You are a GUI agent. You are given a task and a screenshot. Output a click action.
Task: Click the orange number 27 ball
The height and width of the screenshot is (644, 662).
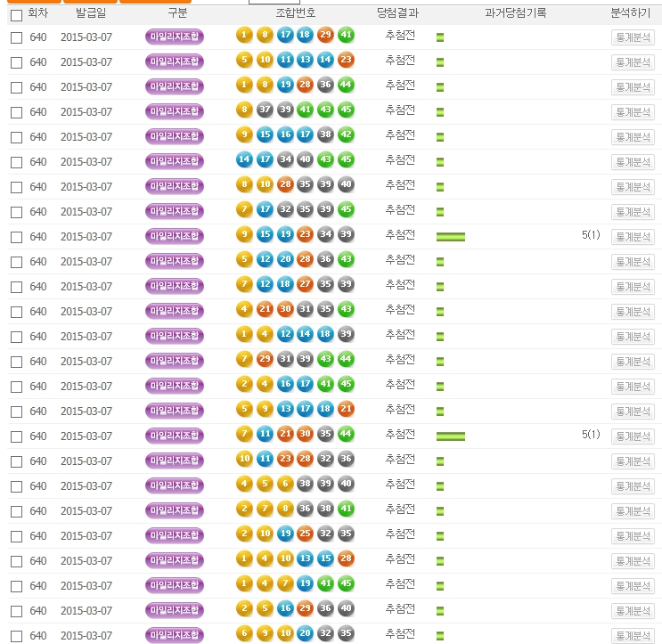(306, 284)
